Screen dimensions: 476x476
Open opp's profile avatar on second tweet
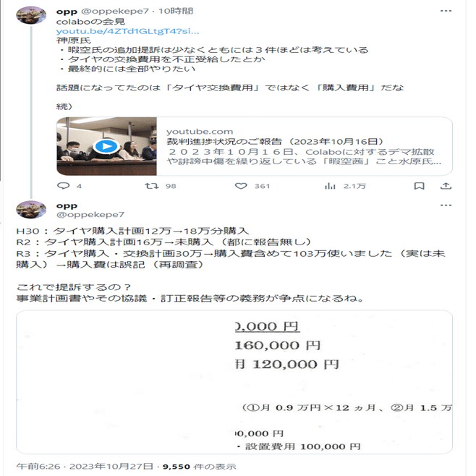point(31,209)
